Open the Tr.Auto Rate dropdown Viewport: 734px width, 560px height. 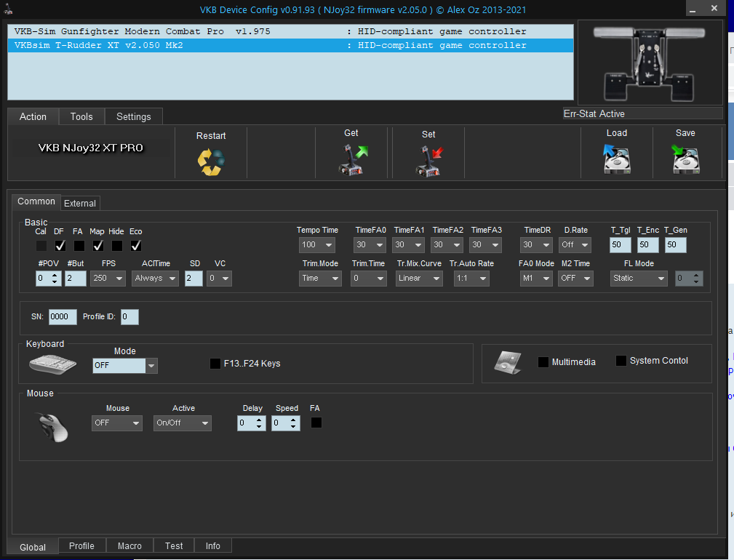(x=471, y=279)
